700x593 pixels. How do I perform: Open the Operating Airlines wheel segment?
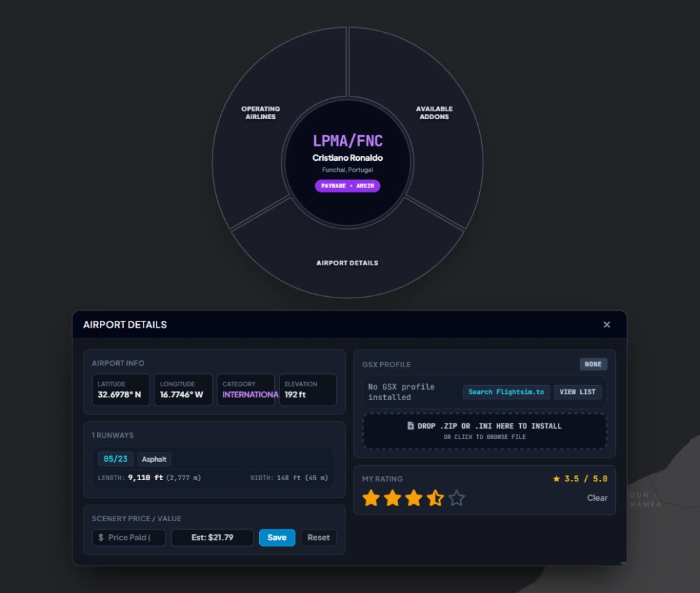[260, 113]
